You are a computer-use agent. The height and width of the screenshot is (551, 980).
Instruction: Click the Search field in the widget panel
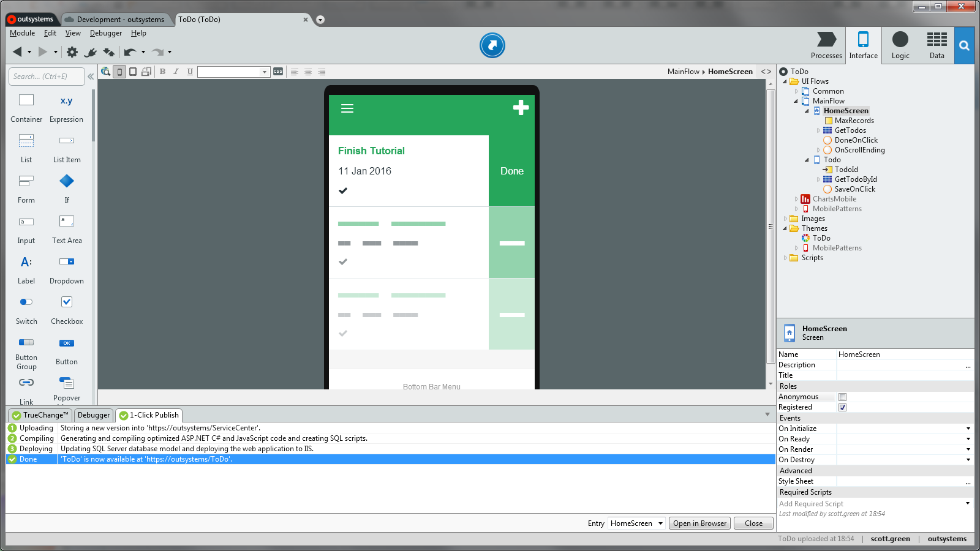[46, 76]
